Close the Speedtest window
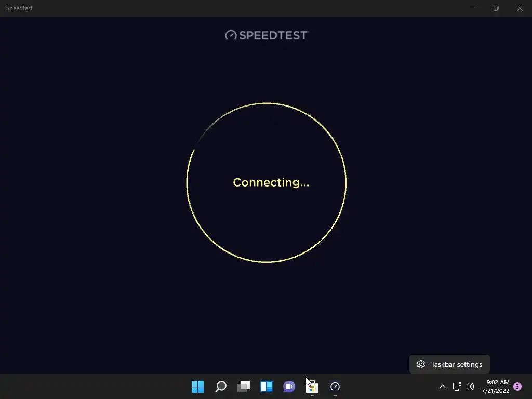The width and height of the screenshot is (532, 399). coord(520,8)
